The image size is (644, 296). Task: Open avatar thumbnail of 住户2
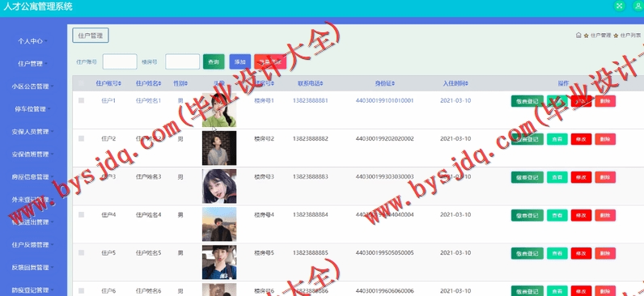219,148
